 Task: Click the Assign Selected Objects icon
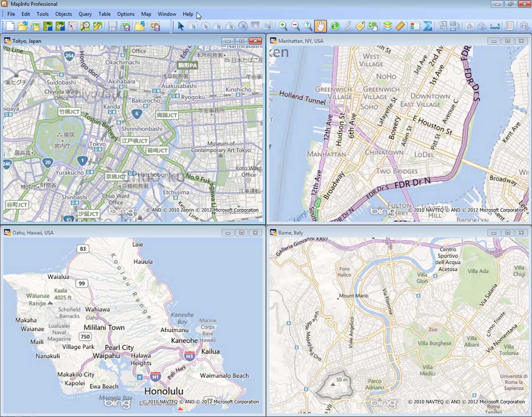pyautogui.click(x=455, y=26)
